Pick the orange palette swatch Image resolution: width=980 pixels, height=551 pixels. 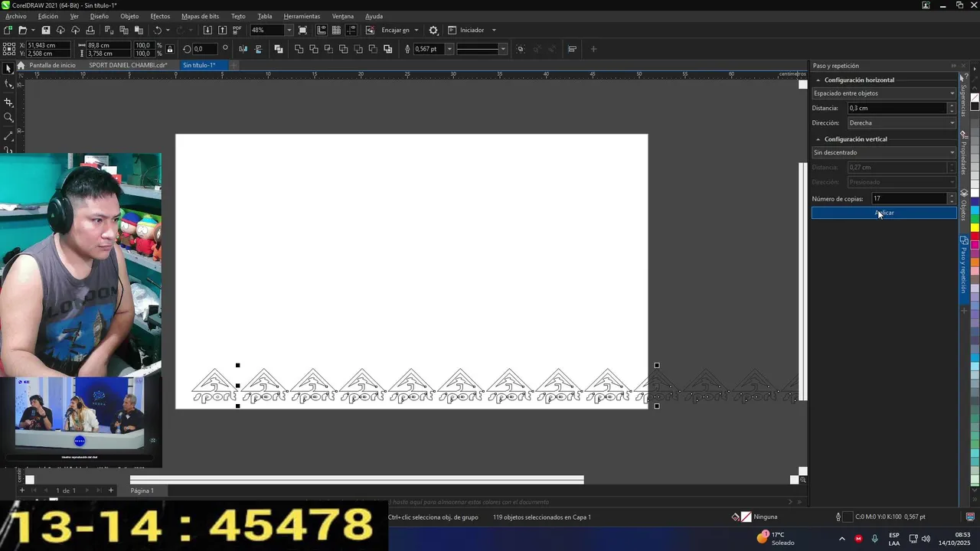(975, 262)
